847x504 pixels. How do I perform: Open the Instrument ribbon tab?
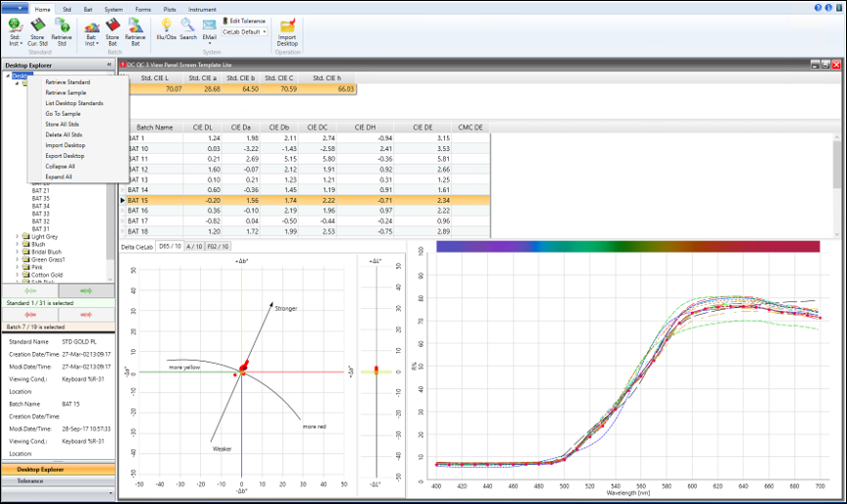203,9
